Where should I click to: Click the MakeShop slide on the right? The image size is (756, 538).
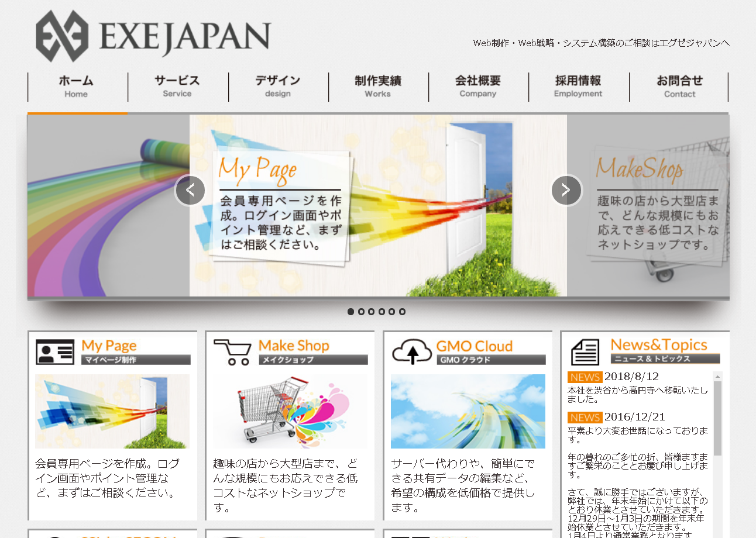tap(648, 205)
